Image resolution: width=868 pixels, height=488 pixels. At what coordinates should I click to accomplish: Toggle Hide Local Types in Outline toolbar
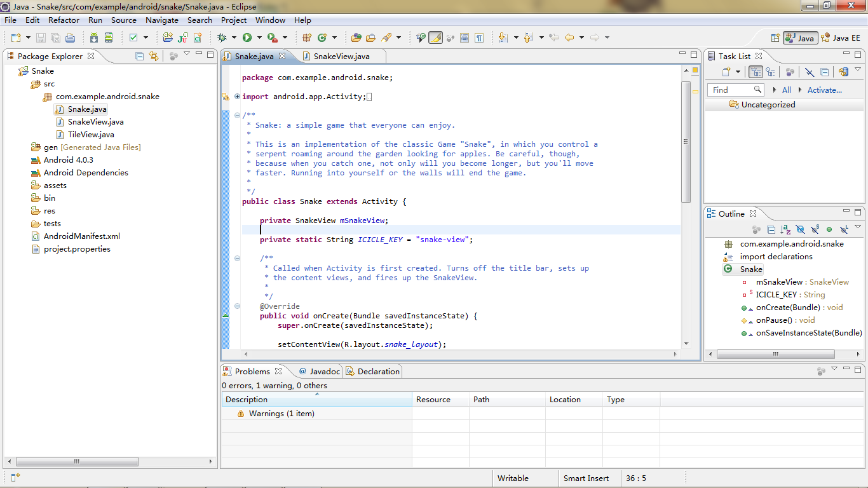[844, 229]
